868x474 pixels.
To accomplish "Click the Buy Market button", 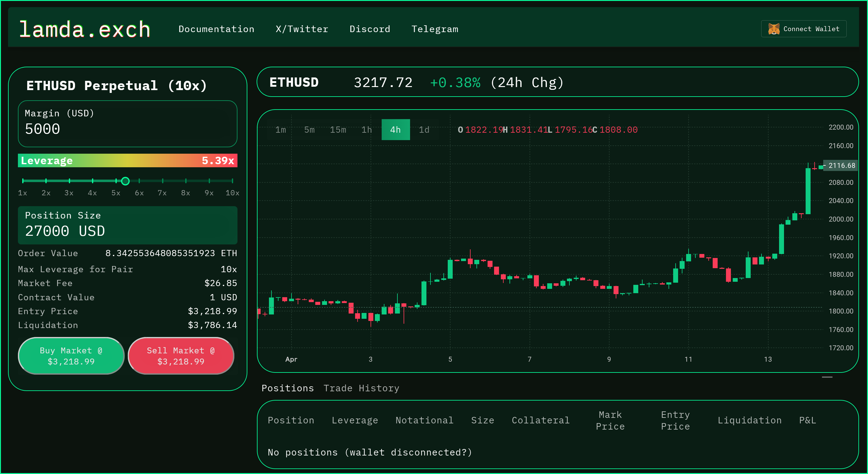I will click(71, 356).
